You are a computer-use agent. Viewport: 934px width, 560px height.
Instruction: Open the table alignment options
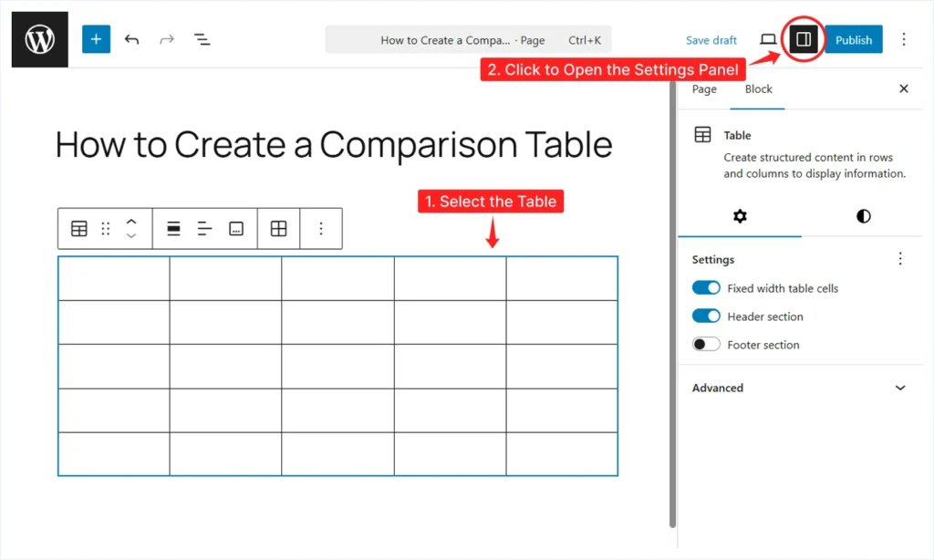coord(173,229)
